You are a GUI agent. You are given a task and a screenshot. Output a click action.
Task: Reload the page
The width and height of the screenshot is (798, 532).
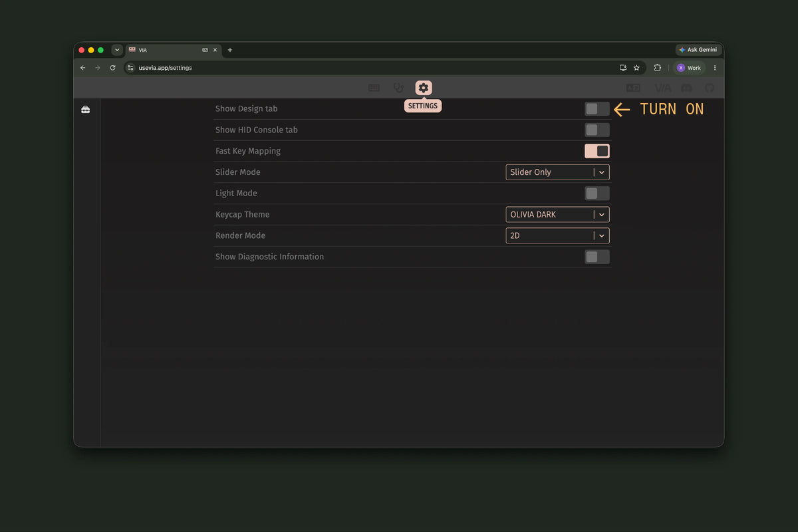pos(112,68)
